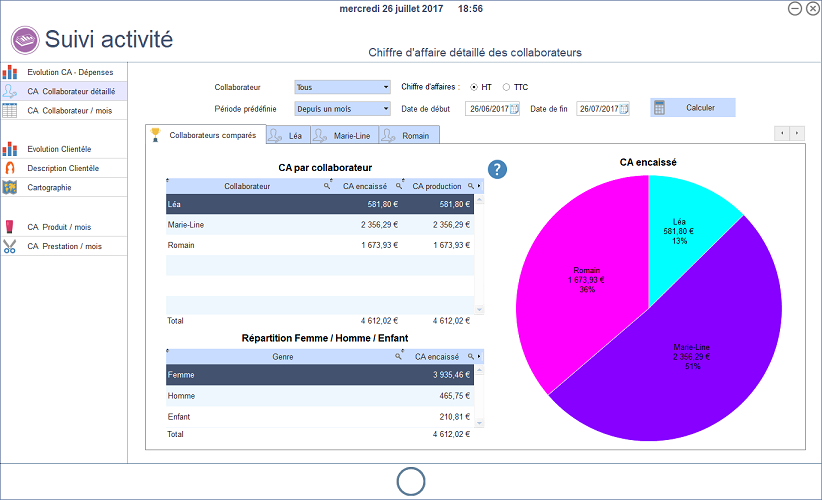Select the HT radio button

tap(475, 87)
